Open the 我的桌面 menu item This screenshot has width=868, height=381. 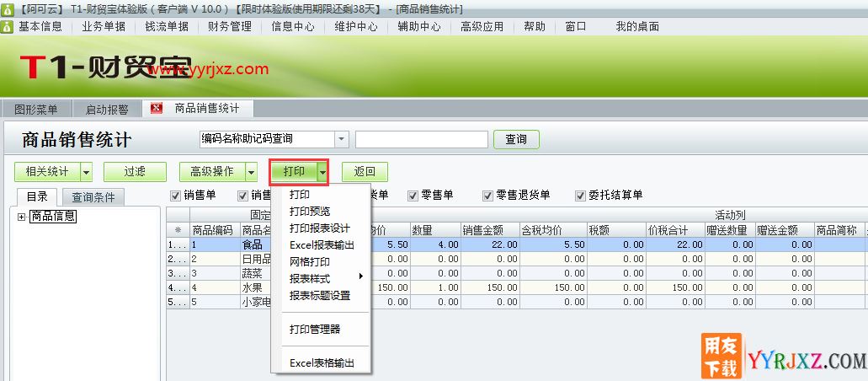(x=637, y=27)
